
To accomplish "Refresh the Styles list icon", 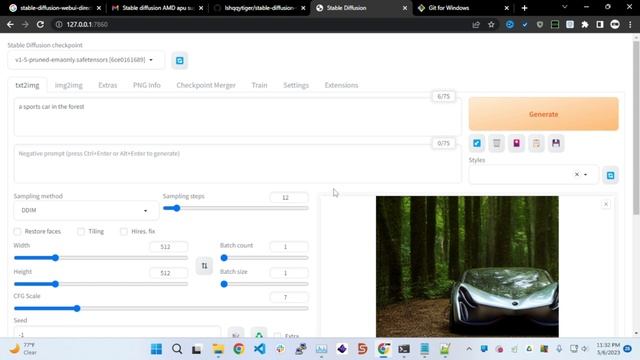I will pyautogui.click(x=611, y=176).
